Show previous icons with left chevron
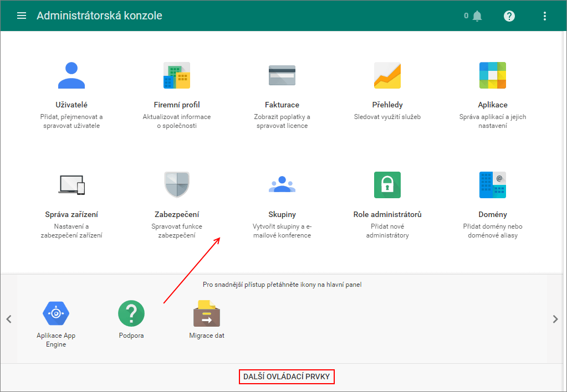The height and width of the screenshot is (392, 567). [9, 319]
